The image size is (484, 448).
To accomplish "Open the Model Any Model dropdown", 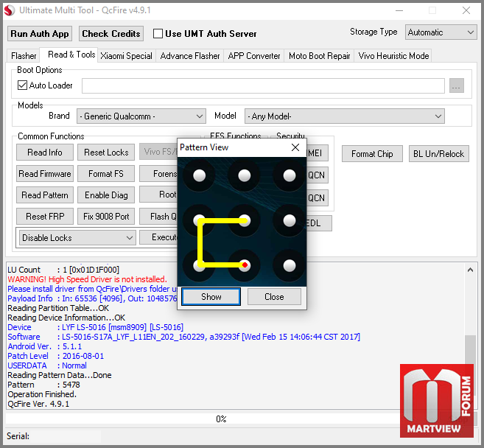I will click(344, 116).
